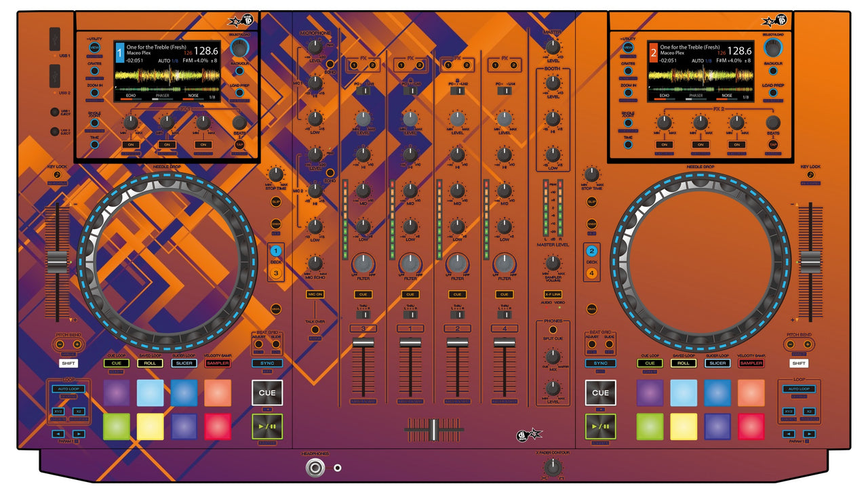Select deck 4 on the right deck selector

(592, 273)
